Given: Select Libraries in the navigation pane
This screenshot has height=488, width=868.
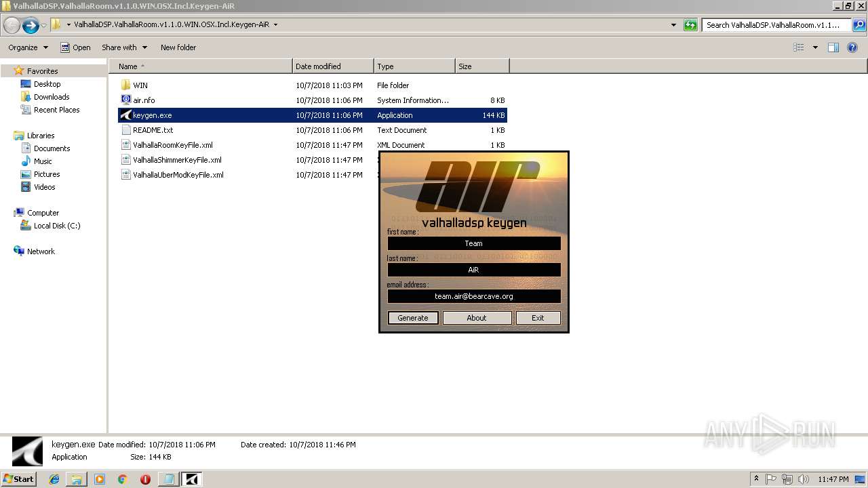Looking at the screenshot, I should (x=41, y=136).
